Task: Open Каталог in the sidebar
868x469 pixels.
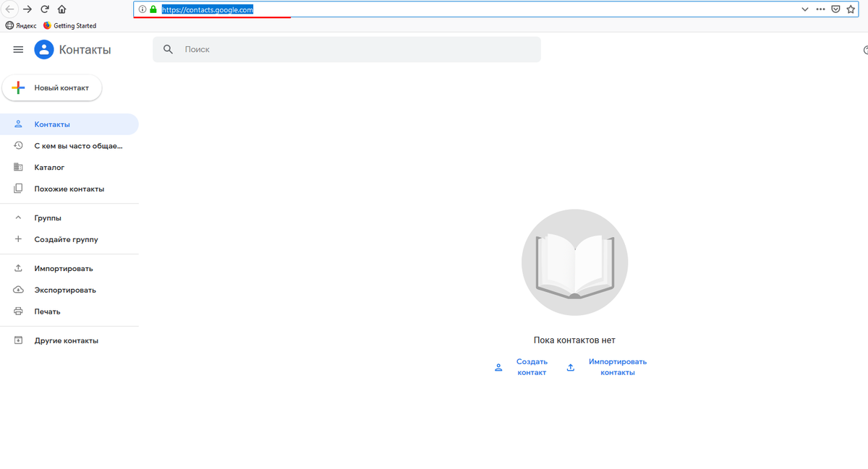Action: point(69,168)
